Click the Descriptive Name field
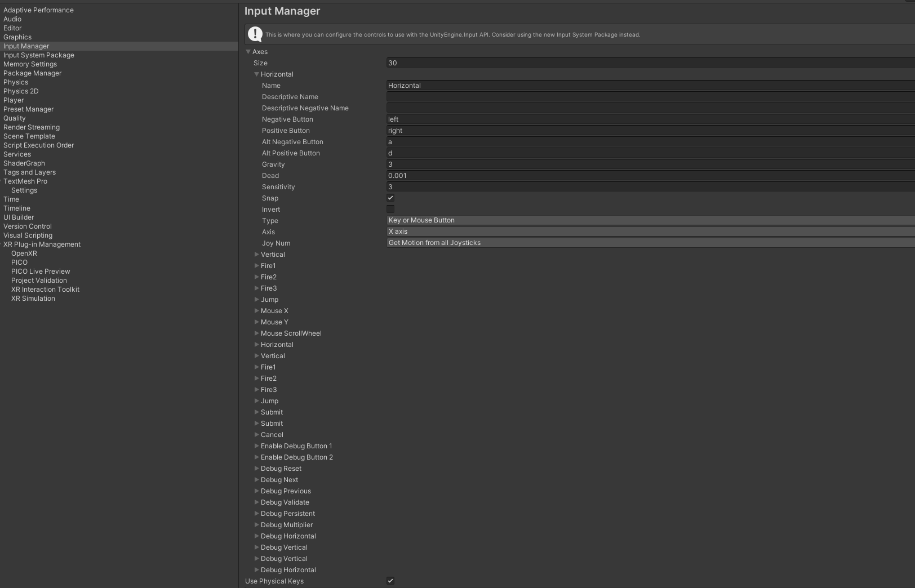This screenshot has width=915, height=588. 651,97
